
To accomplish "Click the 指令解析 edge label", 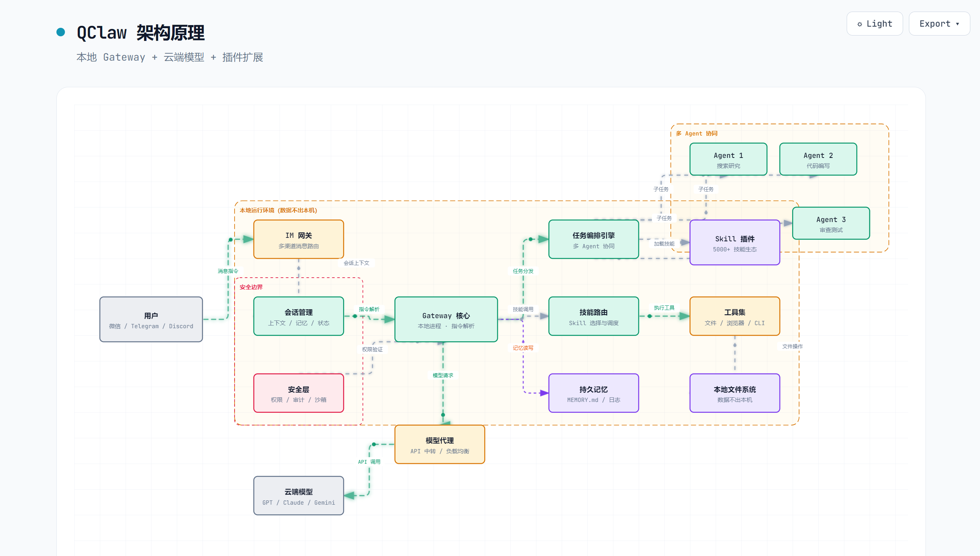I will [369, 309].
